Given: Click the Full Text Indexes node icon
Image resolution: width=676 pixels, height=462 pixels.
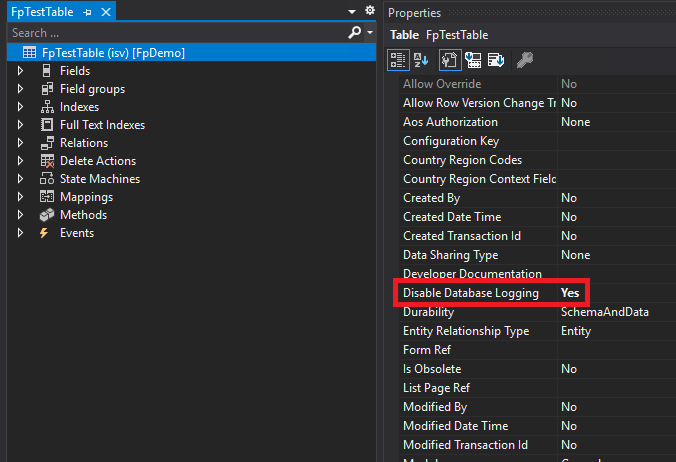Looking at the screenshot, I should (x=47, y=125).
